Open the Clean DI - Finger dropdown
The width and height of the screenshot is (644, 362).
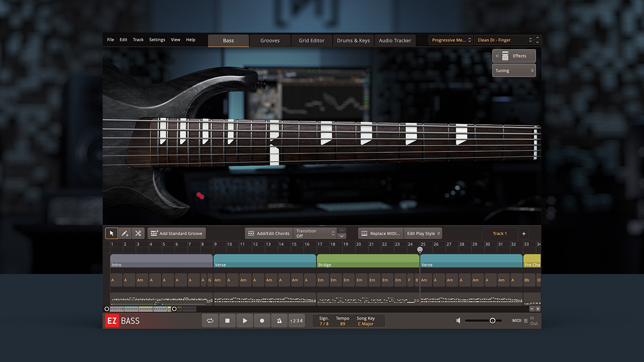(504, 40)
